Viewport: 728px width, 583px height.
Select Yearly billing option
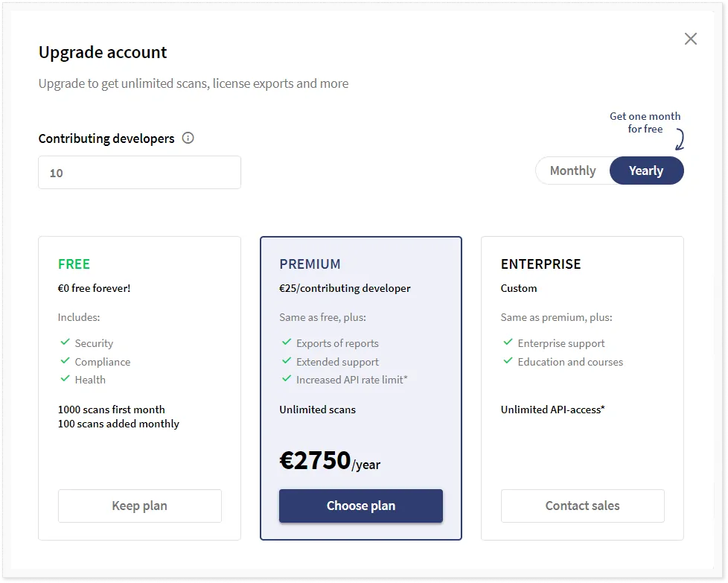click(x=646, y=171)
